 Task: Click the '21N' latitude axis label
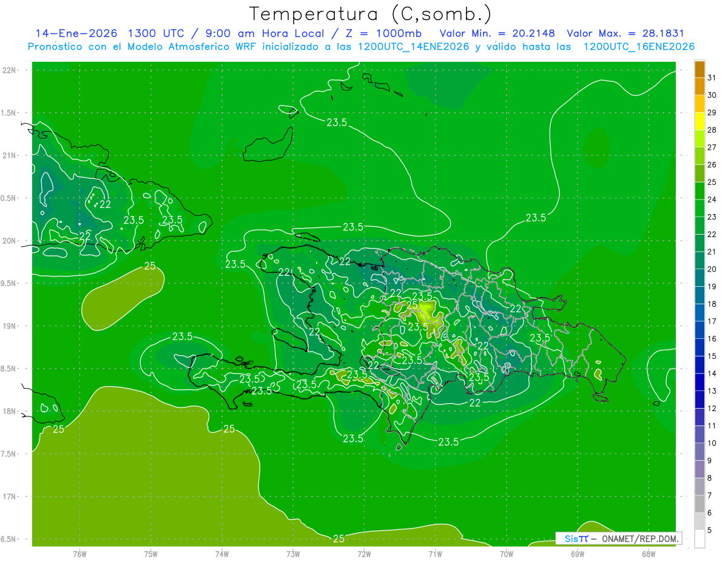tap(10, 155)
